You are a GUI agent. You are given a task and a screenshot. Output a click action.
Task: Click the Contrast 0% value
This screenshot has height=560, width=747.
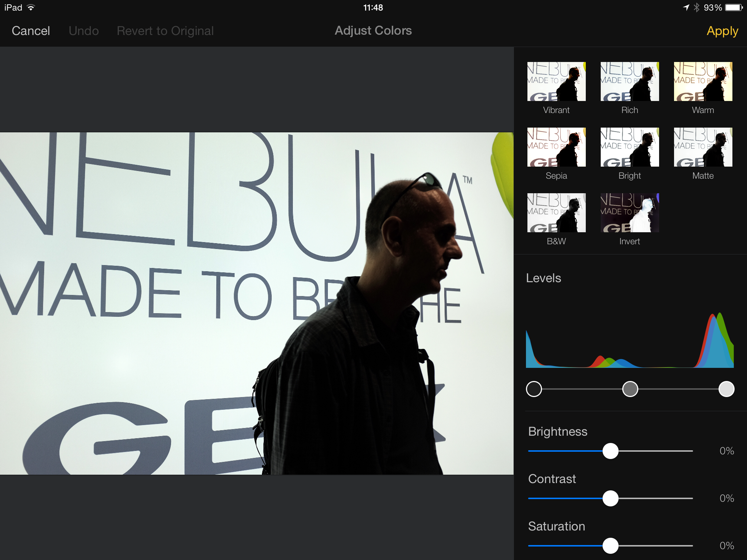tap(727, 498)
